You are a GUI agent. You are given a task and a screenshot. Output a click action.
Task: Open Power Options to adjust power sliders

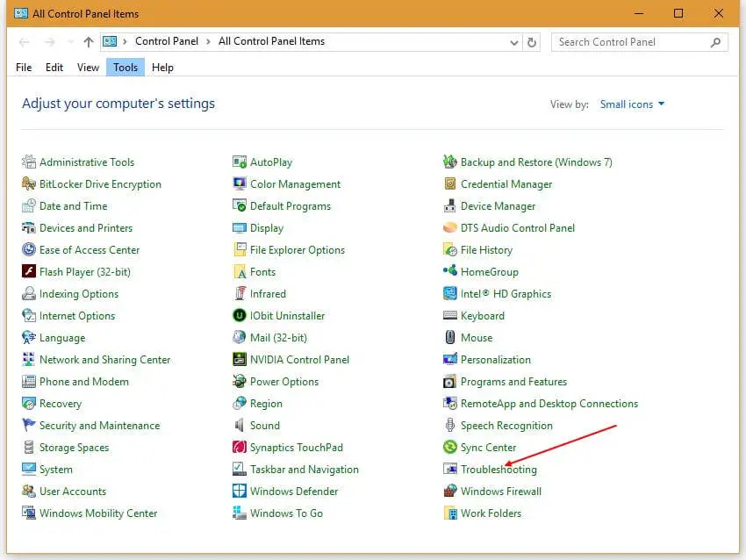coord(283,381)
